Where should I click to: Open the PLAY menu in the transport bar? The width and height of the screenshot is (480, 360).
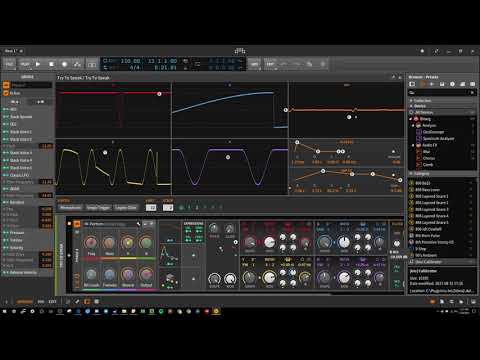pyautogui.click(x=24, y=64)
